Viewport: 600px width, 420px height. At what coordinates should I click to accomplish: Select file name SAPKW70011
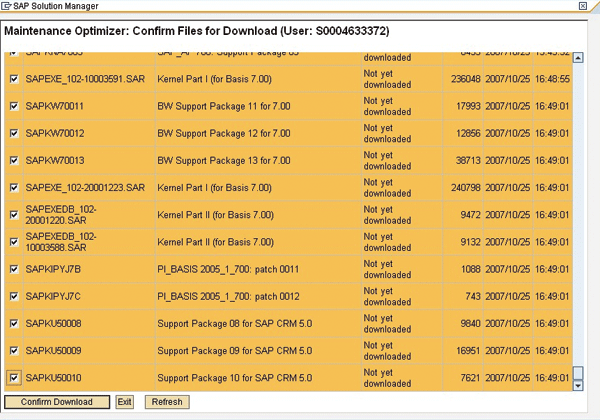(x=54, y=106)
